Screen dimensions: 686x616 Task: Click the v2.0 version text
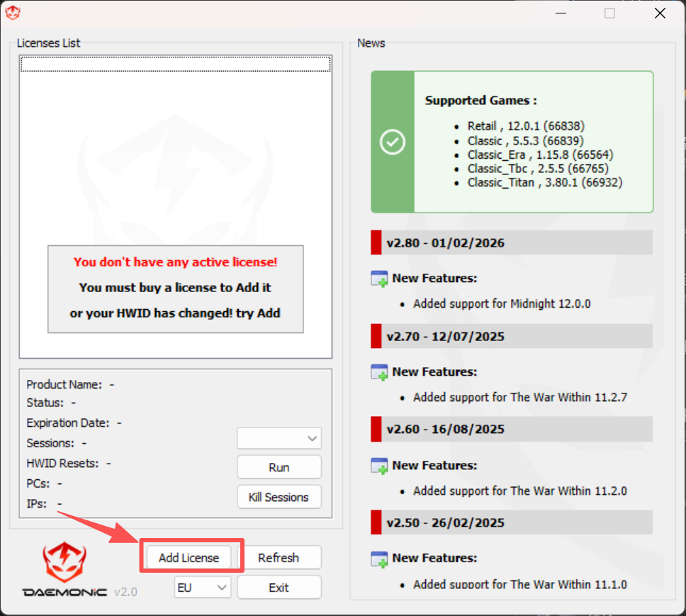[125, 592]
